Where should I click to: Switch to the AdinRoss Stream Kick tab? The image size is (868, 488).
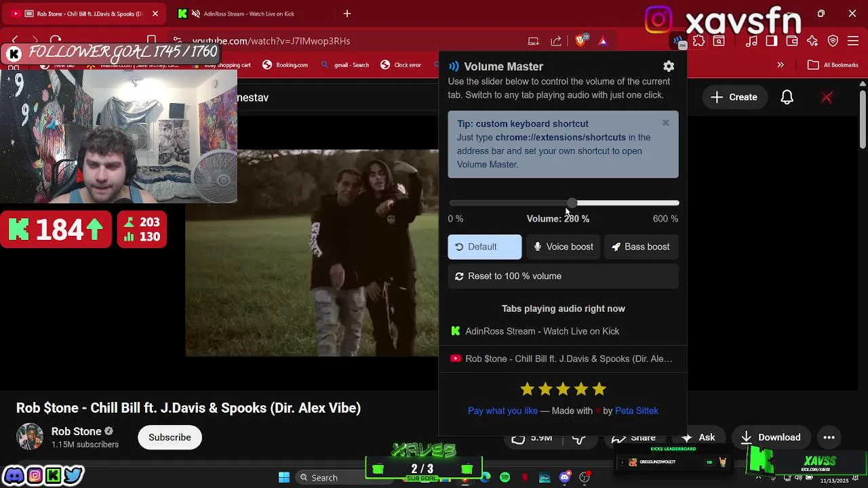(248, 14)
